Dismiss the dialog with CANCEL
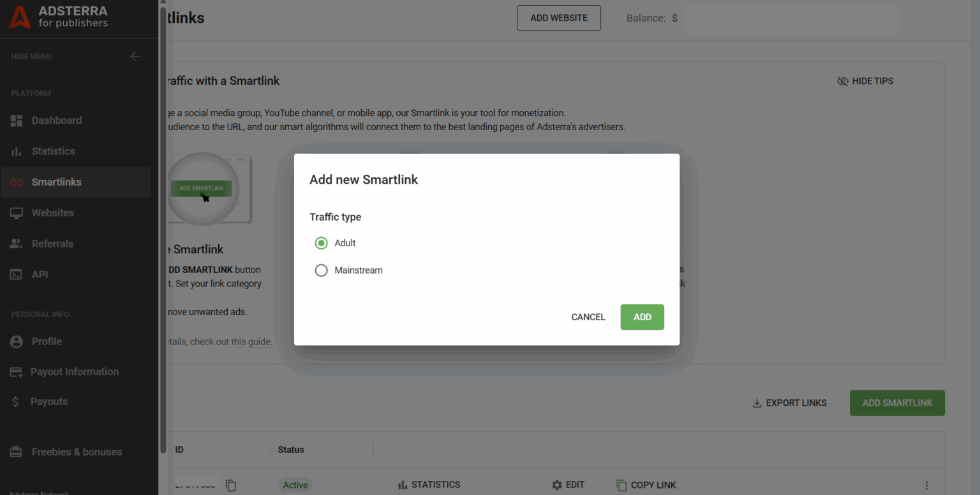 click(588, 317)
